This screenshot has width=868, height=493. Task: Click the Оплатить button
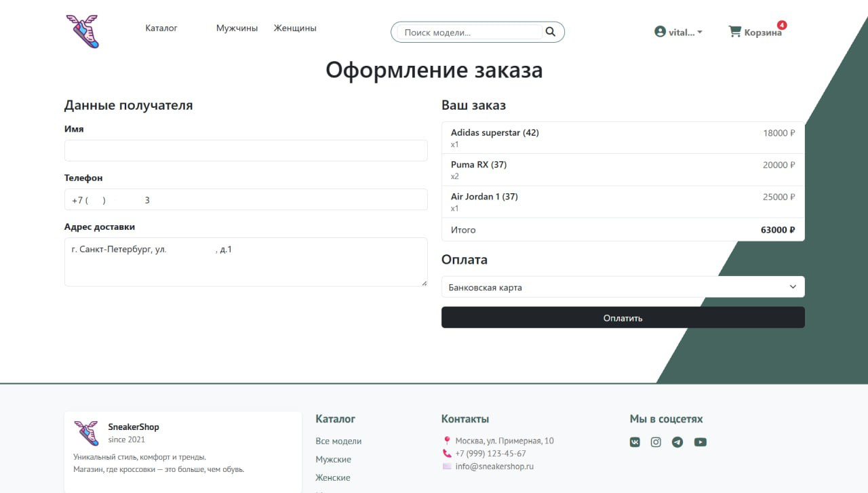click(x=623, y=317)
